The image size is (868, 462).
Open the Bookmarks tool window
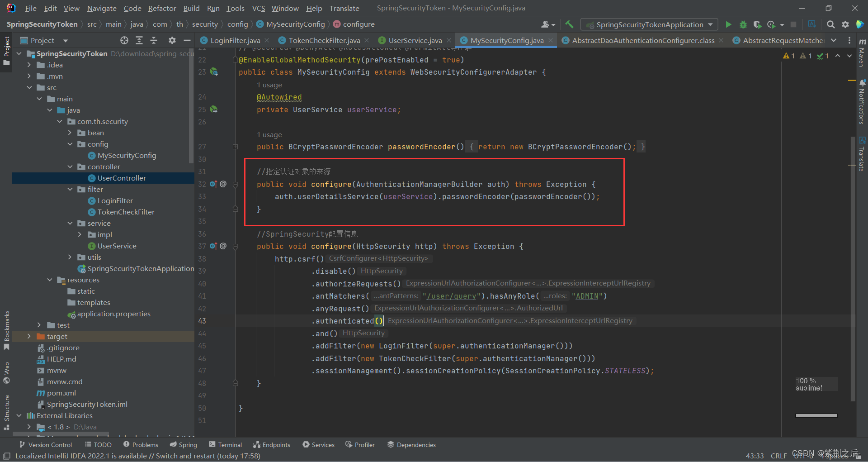click(6, 330)
